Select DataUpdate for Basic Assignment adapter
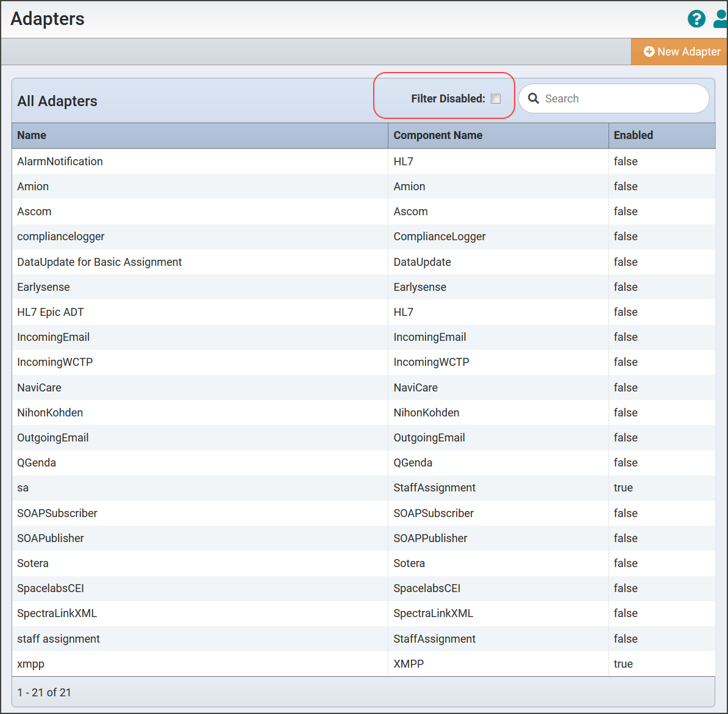Viewport: 728px width, 714px height. [99, 262]
